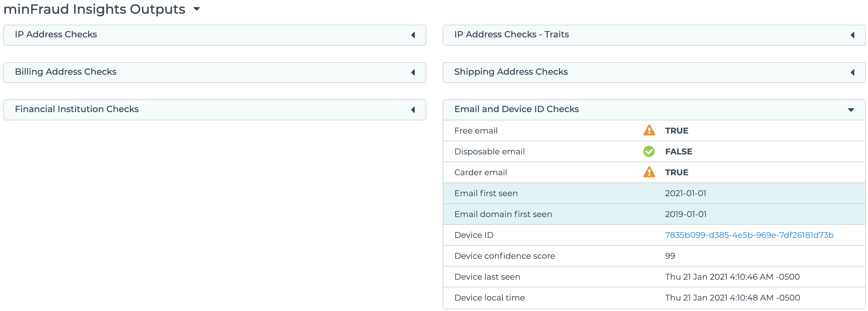This screenshot has height=311, width=868.
Task: Expand the IP Address Checks - Traits arrow
Action: (x=852, y=35)
